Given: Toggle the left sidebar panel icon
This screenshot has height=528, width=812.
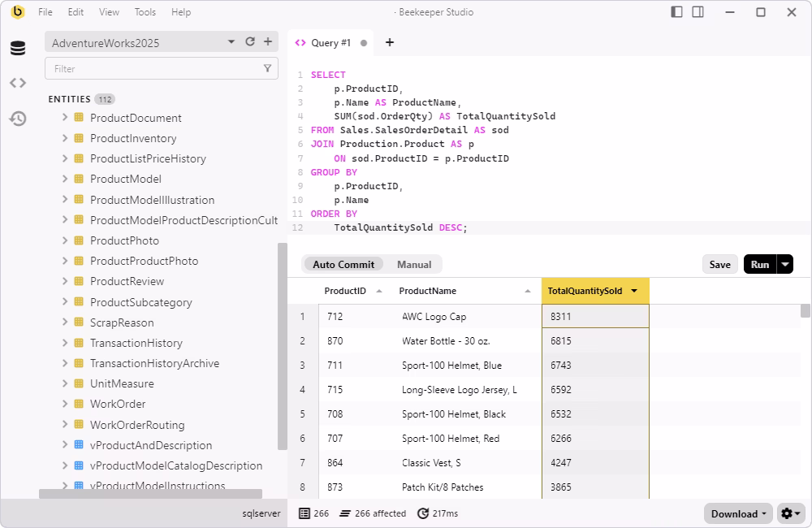Looking at the screenshot, I should pos(676,12).
